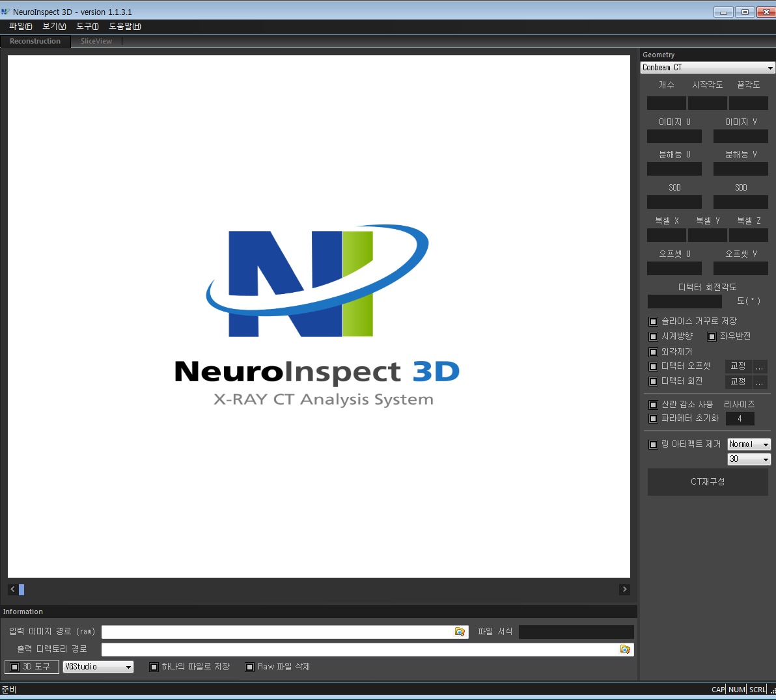
Task: Open the 도움말 menu
Action: (x=125, y=26)
